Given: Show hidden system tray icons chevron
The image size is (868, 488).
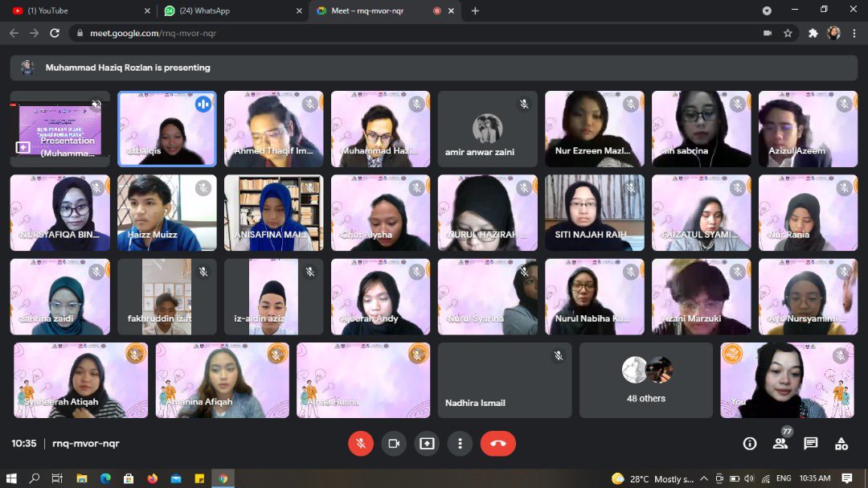Looking at the screenshot, I should pos(703,478).
